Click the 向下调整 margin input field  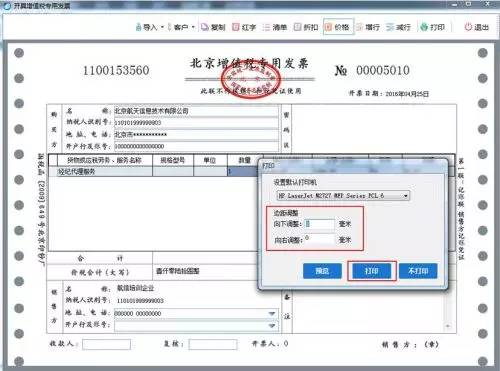[x=319, y=224]
